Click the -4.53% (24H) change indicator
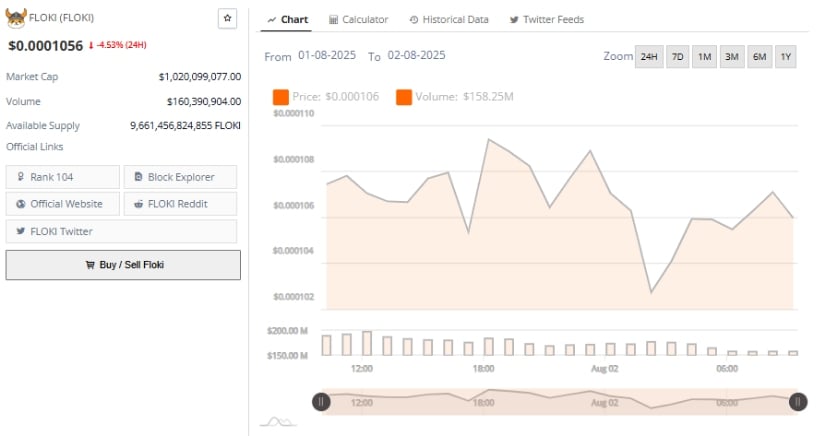825x436 pixels. coord(117,45)
